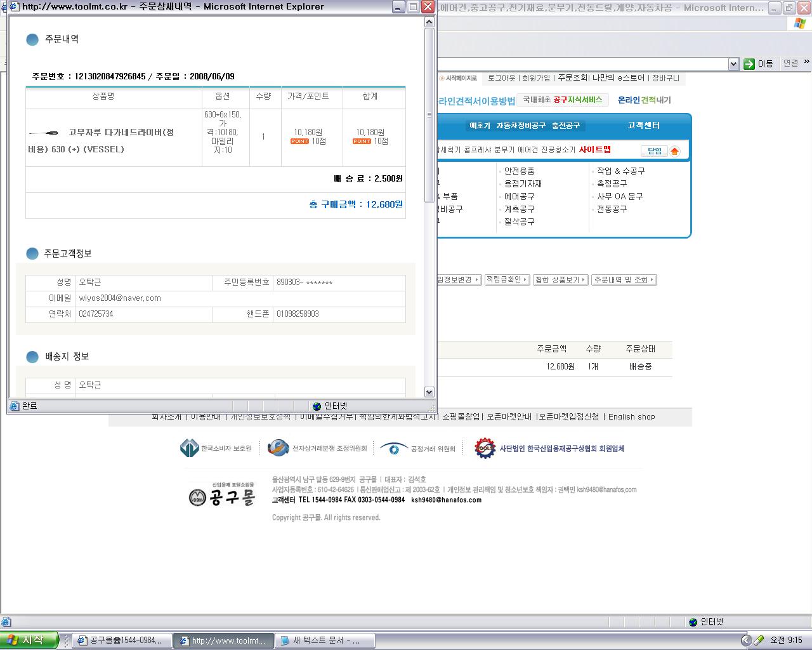Click the screwdriver product thumbnail
This screenshot has height=650, width=812.
tap(44, 133)
